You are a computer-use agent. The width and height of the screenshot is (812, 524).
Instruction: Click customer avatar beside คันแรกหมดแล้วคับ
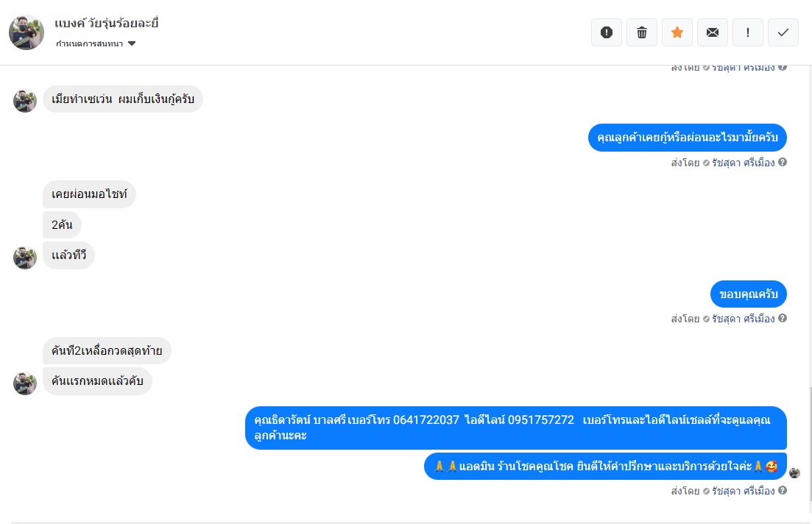[25, 383]
